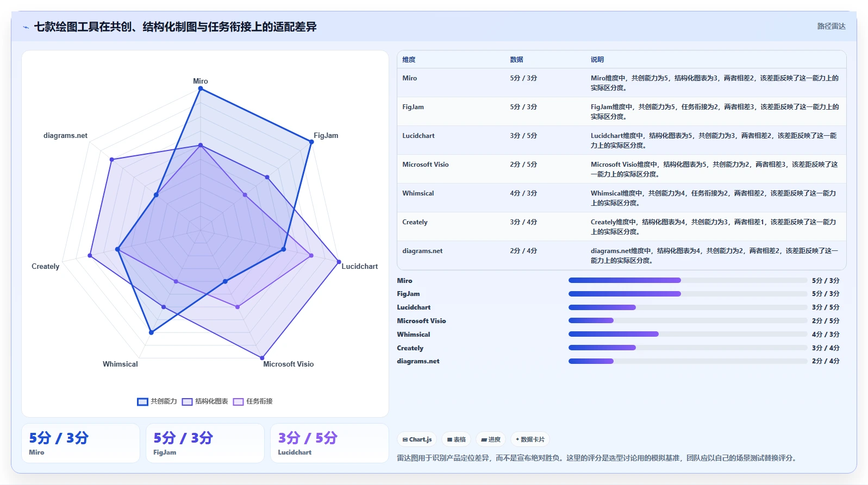Image resolution: width=868 pixels, height=485 pixels.
Task: Open the FigJam 5分 / 3分 data card
Action: coord(205,443)
